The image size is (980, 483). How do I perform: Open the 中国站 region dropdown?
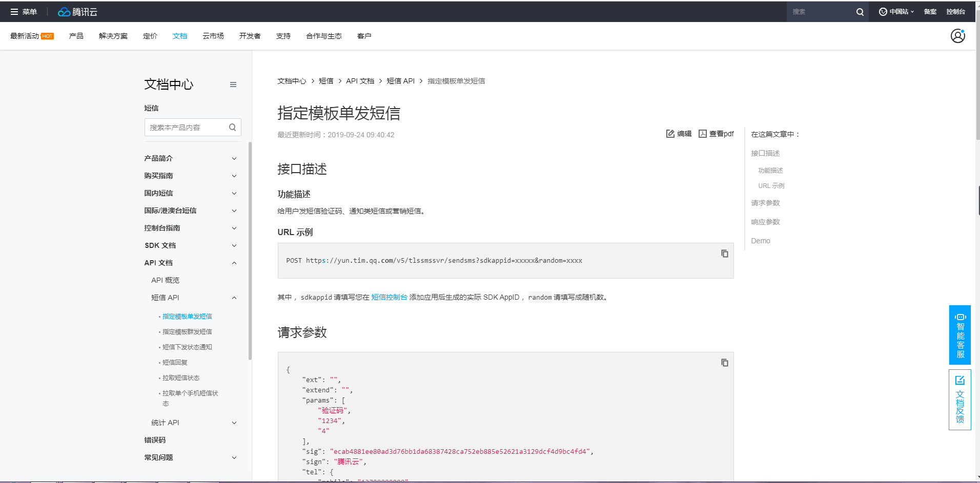click(896, 12)
